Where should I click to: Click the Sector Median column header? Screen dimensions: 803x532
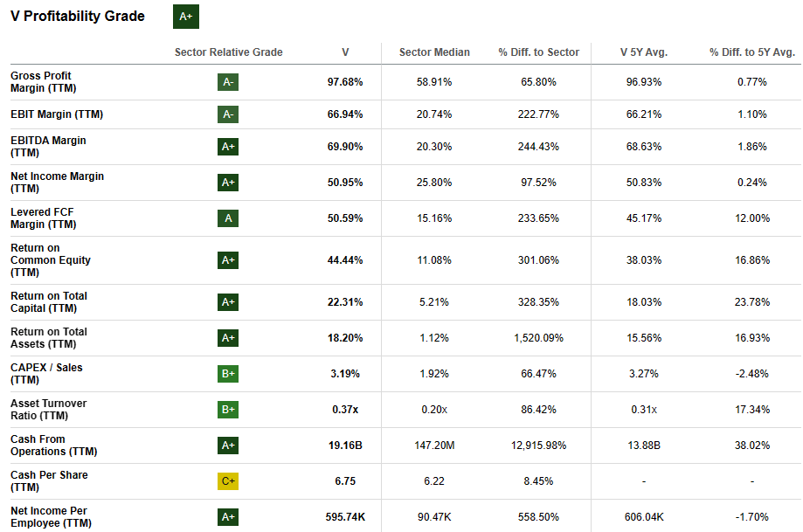[x=434, y=52]
